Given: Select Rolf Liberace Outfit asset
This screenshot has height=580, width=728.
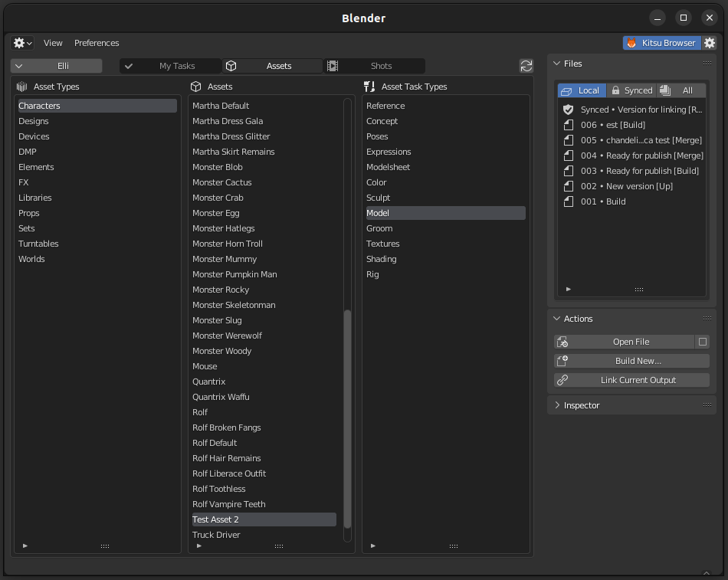Looking at the screenshot, I should (x=264, y=474).
